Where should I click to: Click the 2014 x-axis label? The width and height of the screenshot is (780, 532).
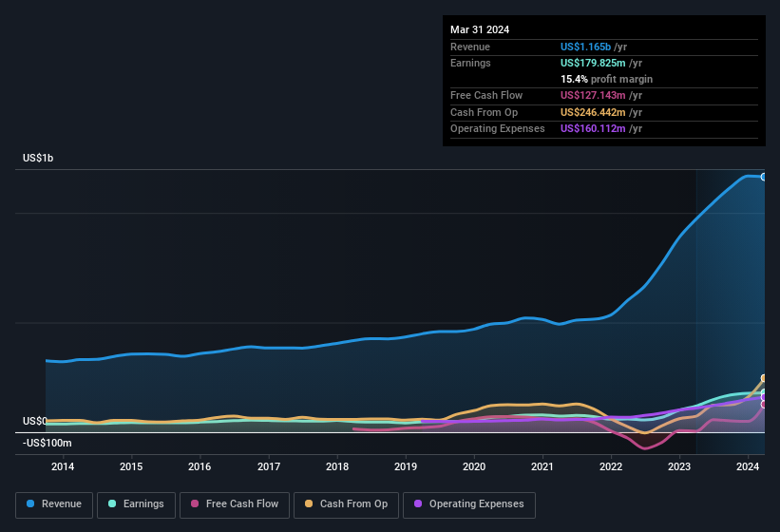(x=63, y=466)
